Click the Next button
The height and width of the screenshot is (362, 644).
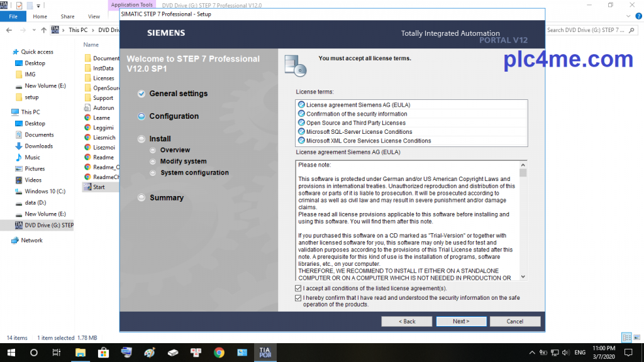[x=461, y=321]
